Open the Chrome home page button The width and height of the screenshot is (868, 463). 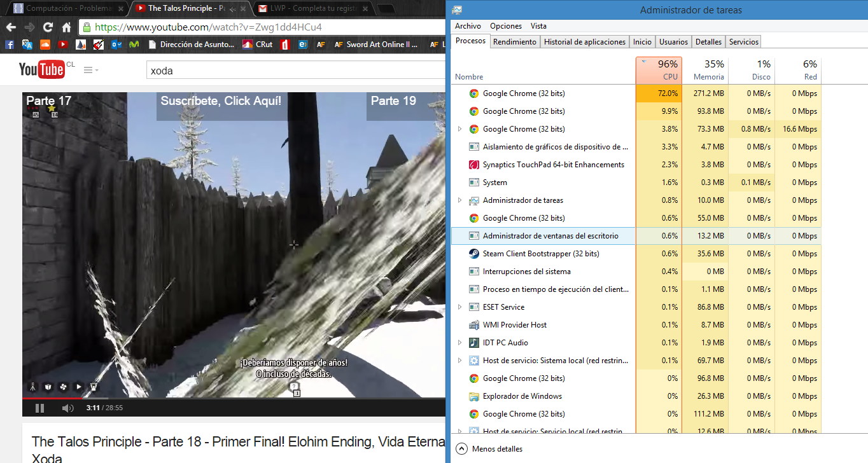coord(66,27)
